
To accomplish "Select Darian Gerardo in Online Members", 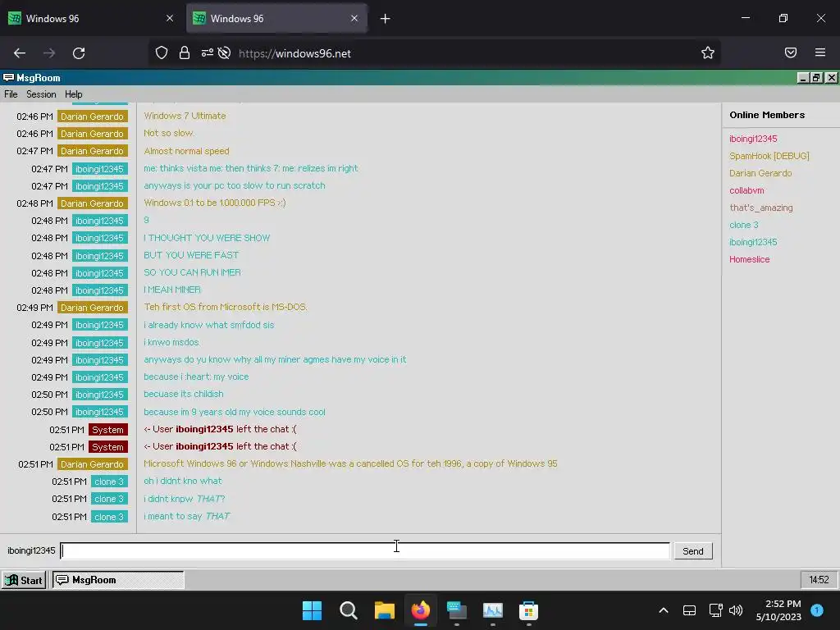I will [760, 173].
